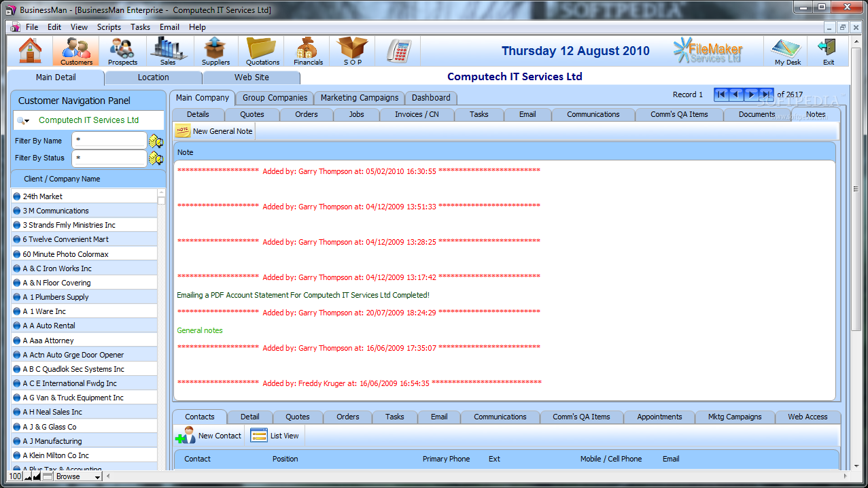
Task: Click the blue bullet beside A J Manufacturing
Action: click(x=17, y=441)
